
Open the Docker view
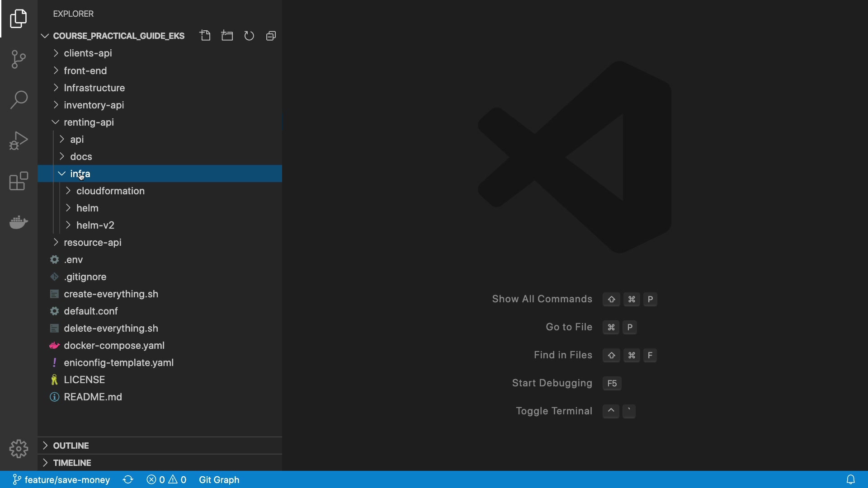tap(19, 222)
